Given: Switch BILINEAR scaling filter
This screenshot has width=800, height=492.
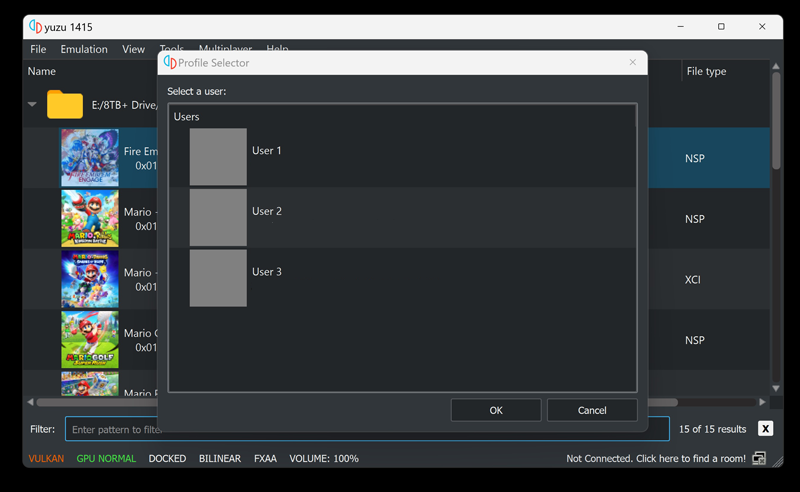Looking at the screenshot, I should tap(220, 459).
